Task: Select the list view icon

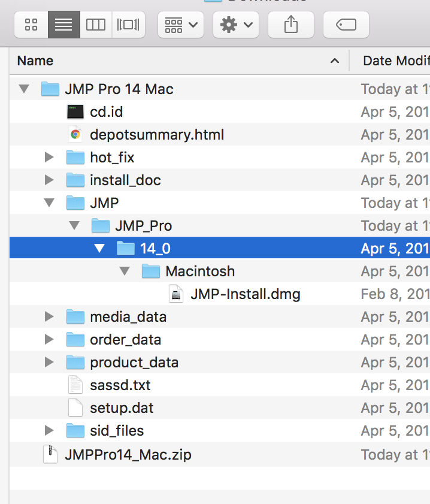Action: click(63, 25)
